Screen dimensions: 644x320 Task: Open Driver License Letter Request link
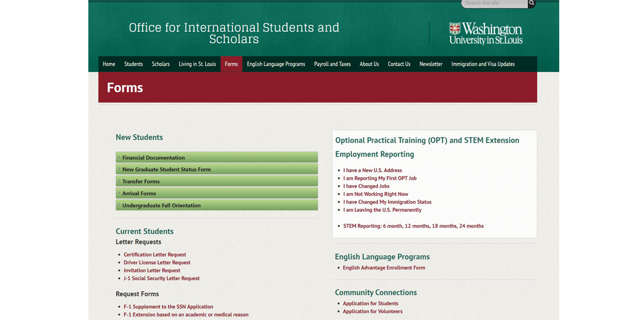pyautogui.click(x=157, y=263)
